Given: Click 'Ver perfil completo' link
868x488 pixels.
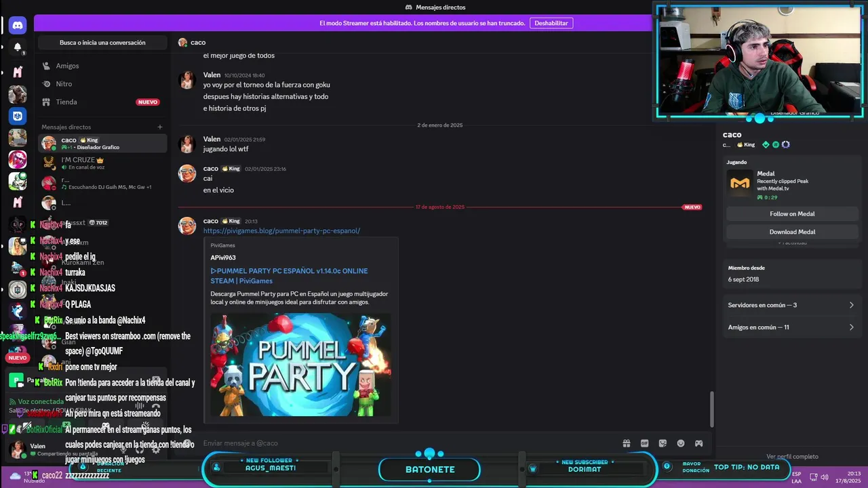Looking at the screenshot, I should [792, 457].
